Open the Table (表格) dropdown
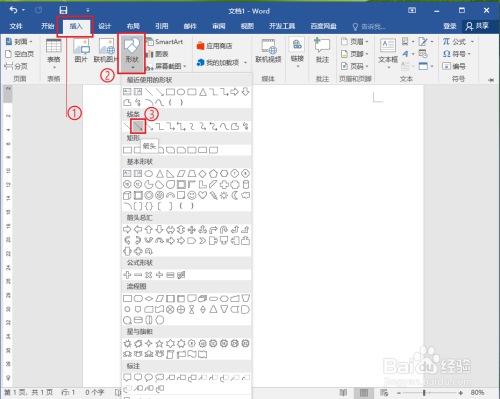Image resolution: width=500 pixels, height=399 pixels. [54, 54]
